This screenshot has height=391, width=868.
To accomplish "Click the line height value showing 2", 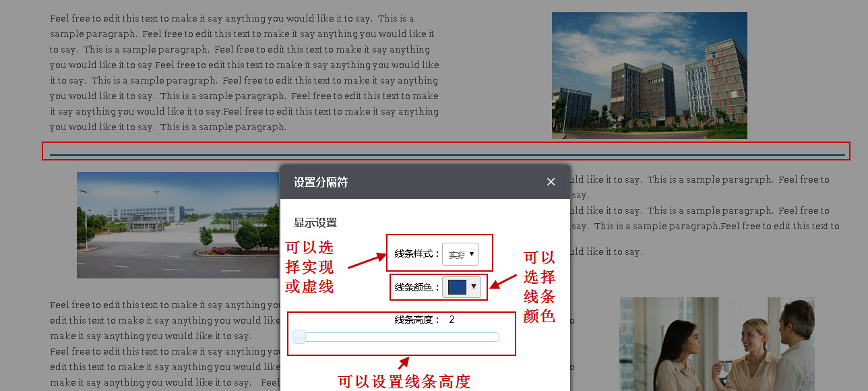I will (x=452, y=320).
